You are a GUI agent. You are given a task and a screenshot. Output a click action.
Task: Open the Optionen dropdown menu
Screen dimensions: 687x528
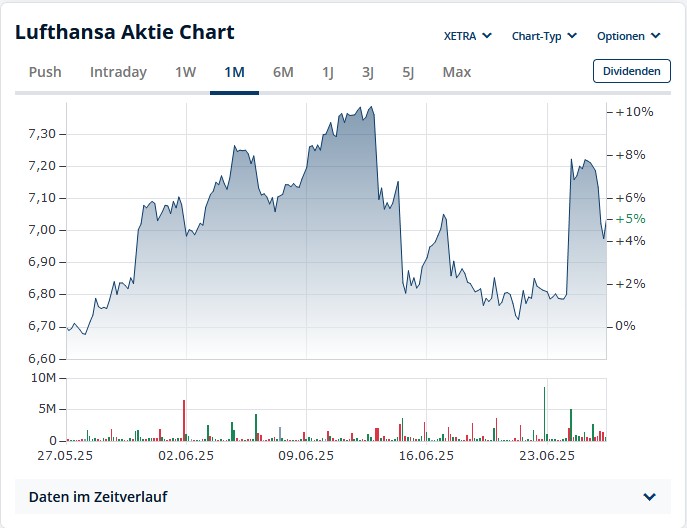click(629, 36)
